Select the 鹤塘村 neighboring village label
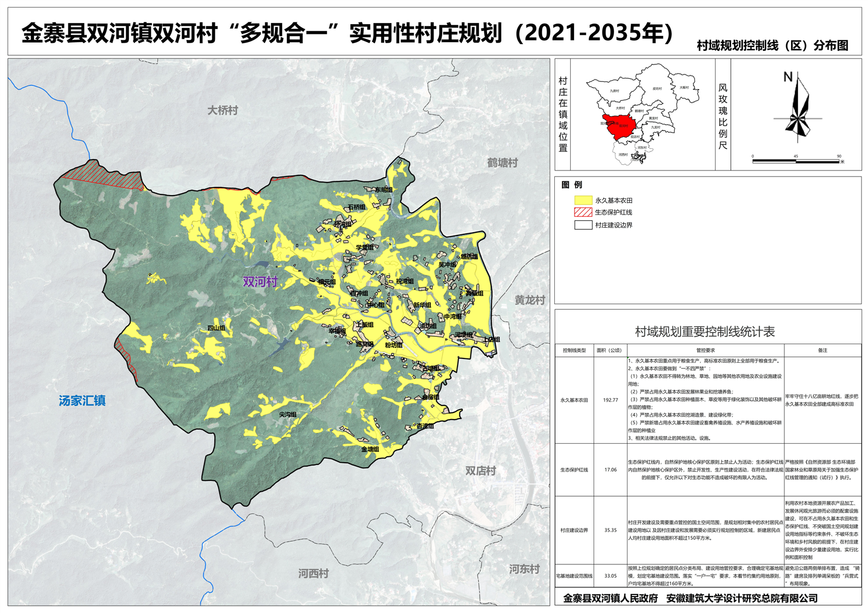 (x=502, y=163)
